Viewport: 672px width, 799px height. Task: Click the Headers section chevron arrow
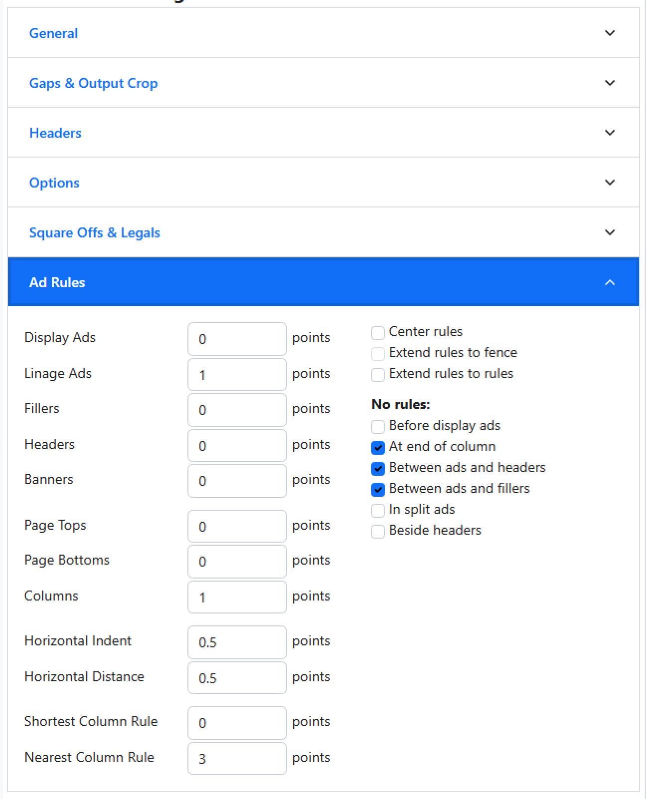(610, 133)
